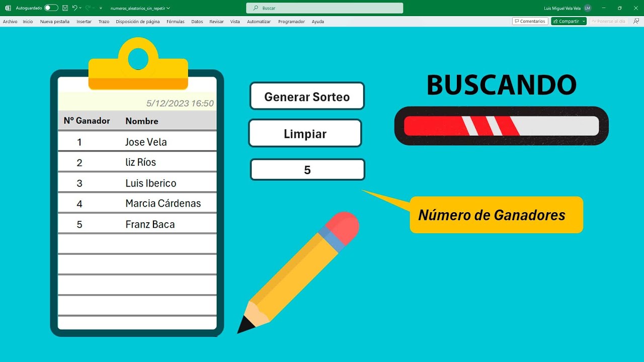Screen dimensions: 644x362
Task: Click the date cell 5/12/2023 16:50
Action: click(180, 103)
